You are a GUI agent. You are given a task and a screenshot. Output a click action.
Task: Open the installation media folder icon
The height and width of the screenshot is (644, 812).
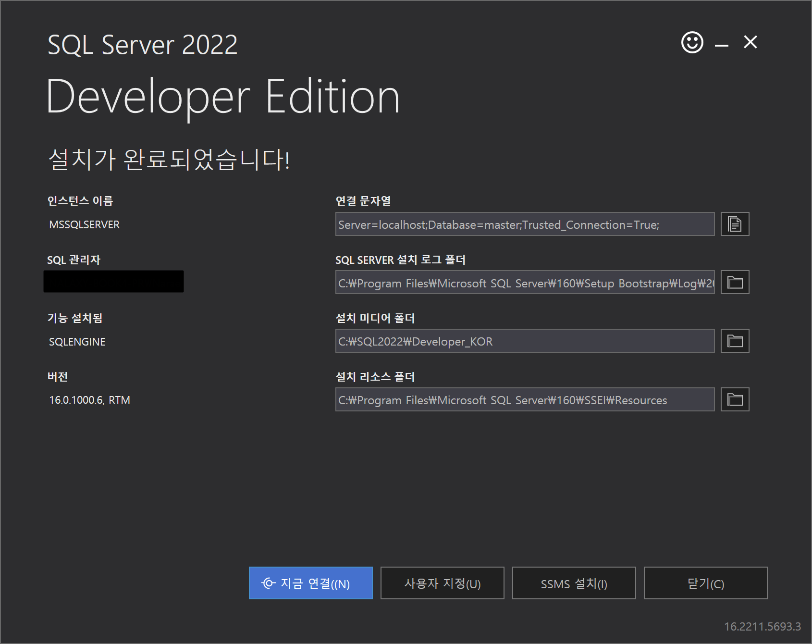735,341
